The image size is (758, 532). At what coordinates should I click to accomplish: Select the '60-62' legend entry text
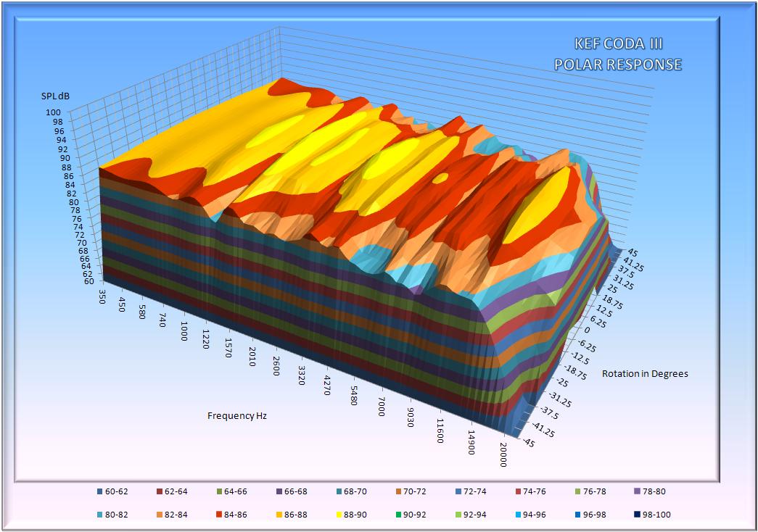click(117, 492)
